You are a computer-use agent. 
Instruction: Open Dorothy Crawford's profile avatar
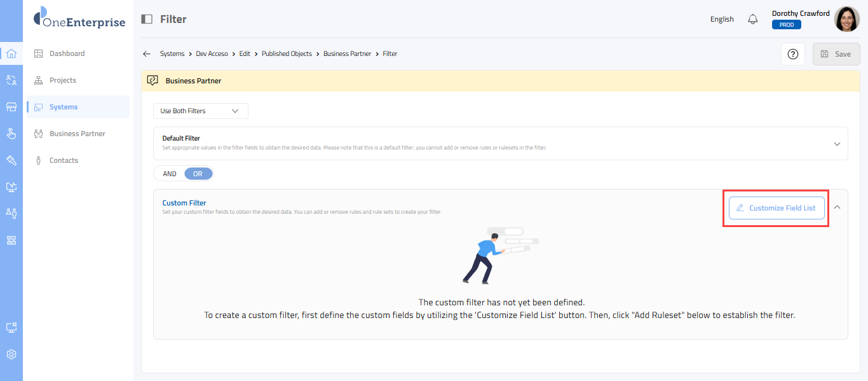tap(846, 19)
